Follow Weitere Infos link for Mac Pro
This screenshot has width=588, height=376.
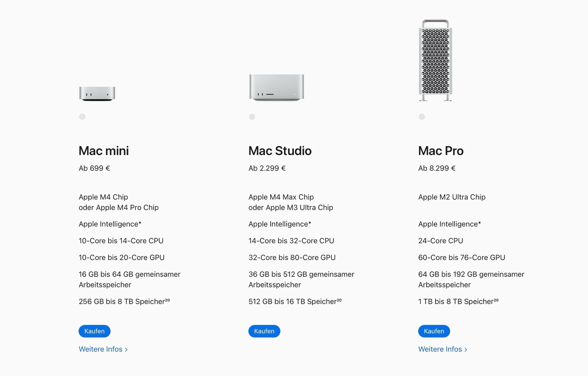pyautogui.click(x=442, y=349)
